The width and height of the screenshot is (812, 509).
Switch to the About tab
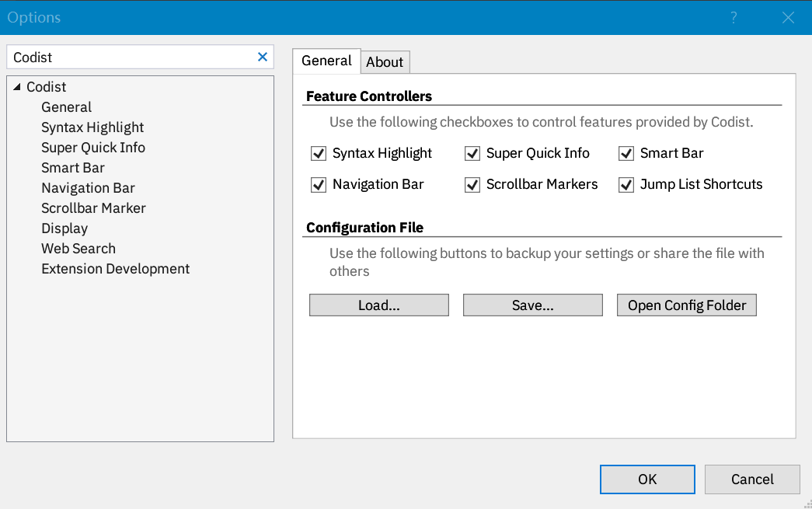click(x=385, y=62)
